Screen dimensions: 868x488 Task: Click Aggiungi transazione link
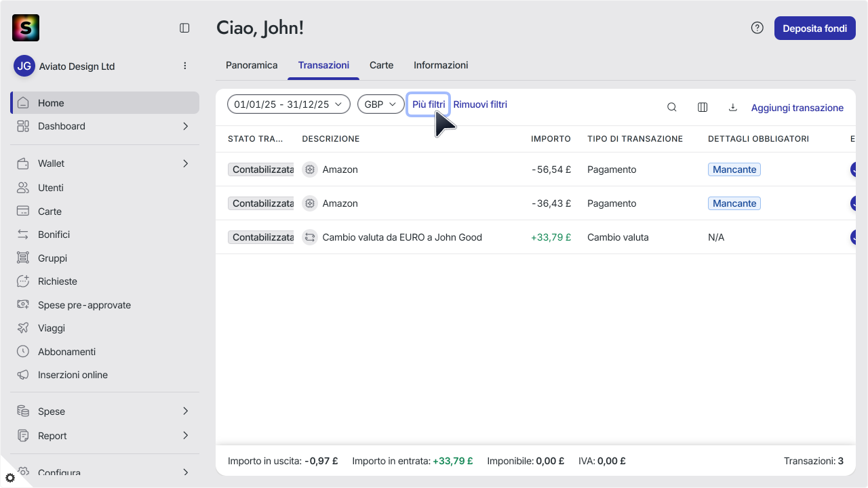(797, 108)
